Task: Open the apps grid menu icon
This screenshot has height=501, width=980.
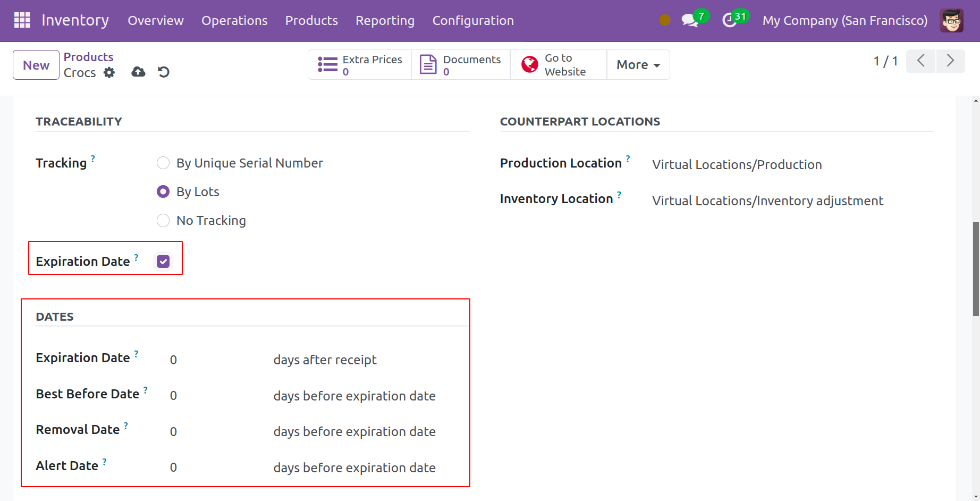Action: click(22, 20)
